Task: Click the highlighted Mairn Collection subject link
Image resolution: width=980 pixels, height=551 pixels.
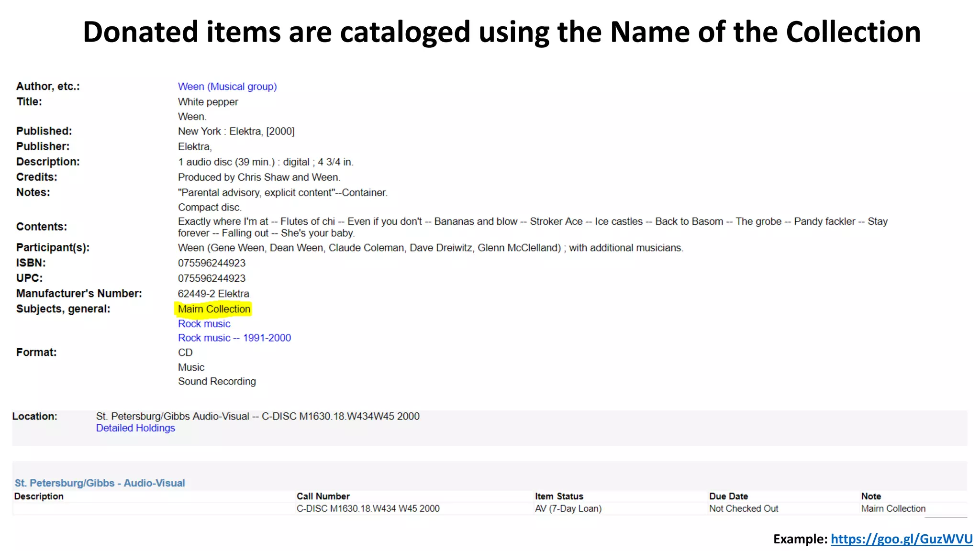Action: click(214, 309)
